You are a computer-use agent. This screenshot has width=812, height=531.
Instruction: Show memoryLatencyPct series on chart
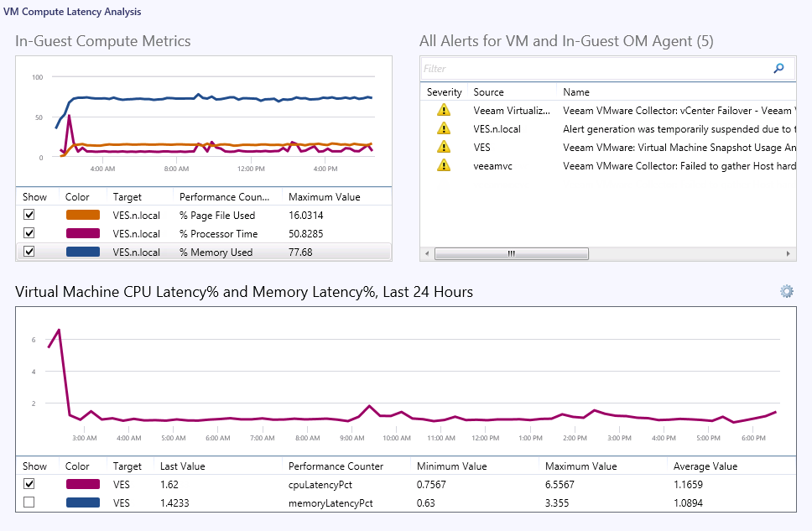click(x=29, y=502)
